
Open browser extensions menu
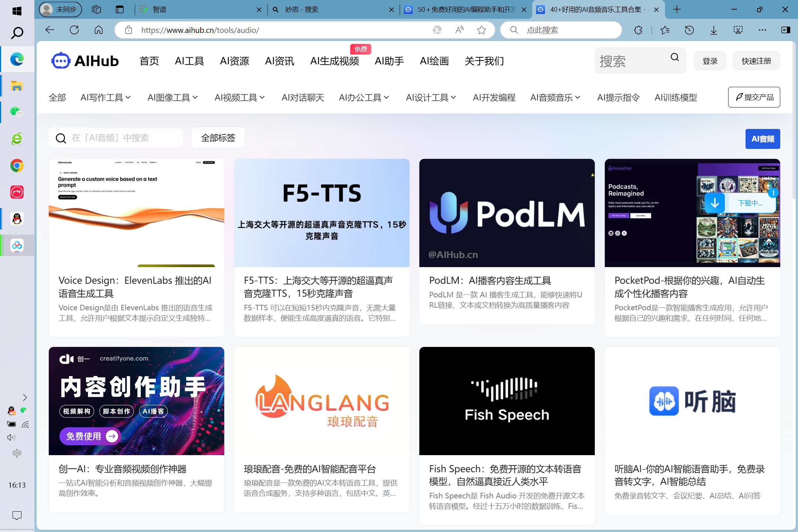coord(638,30)
